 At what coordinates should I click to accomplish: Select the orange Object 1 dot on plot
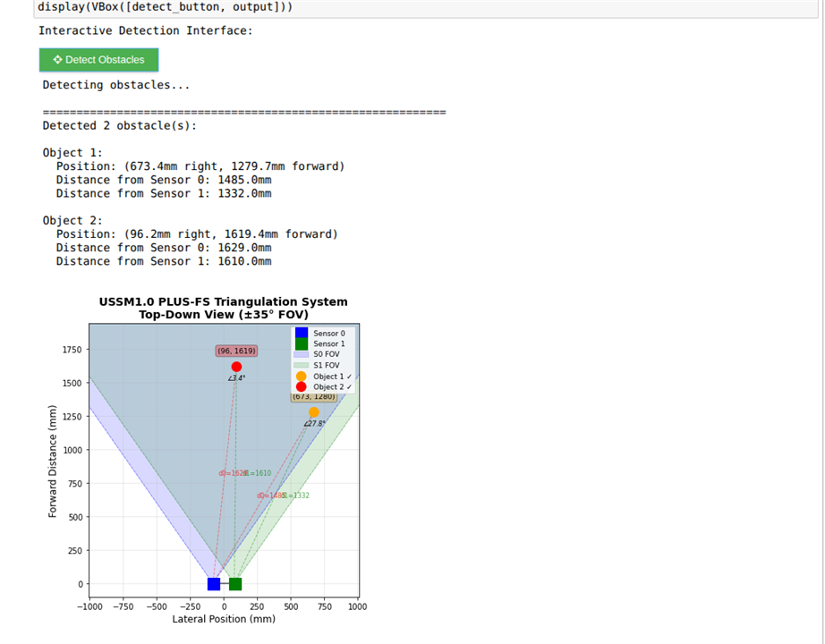click(x=314, y=412)
